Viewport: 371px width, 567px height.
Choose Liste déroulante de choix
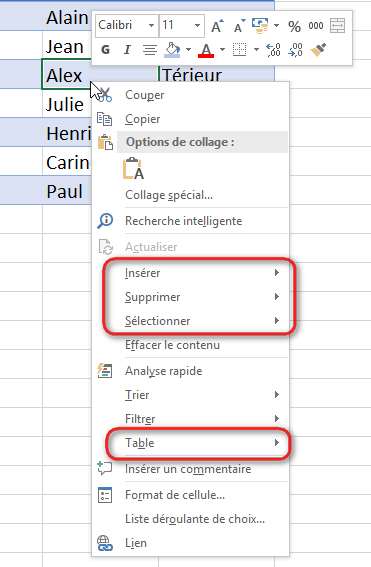(190, 519)
